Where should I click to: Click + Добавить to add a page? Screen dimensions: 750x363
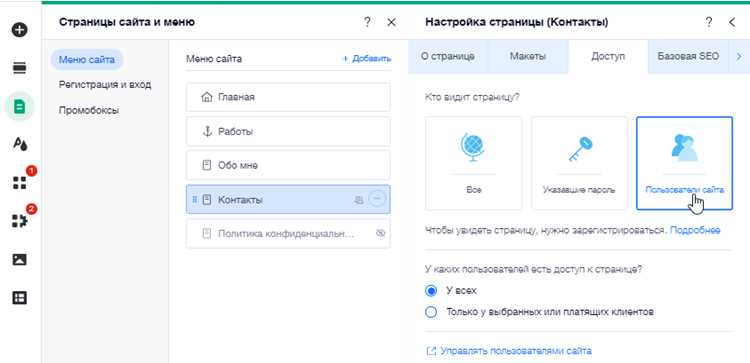pos(366,59)
